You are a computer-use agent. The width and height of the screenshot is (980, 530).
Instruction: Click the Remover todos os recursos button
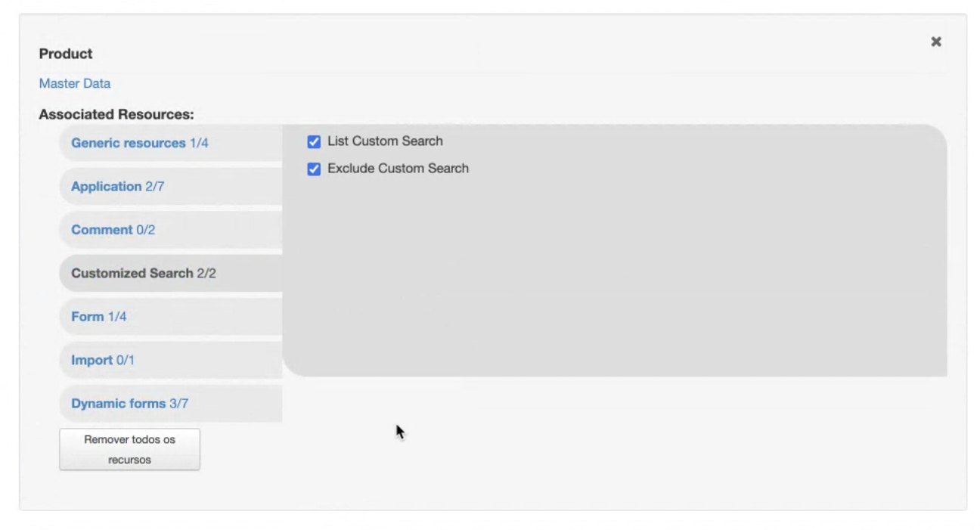[x=129, y=449]
